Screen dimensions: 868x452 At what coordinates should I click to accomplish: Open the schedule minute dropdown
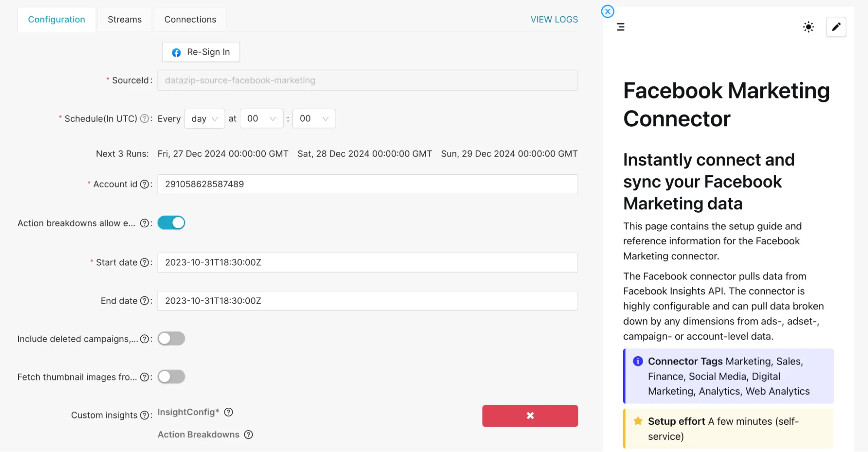point(314,119)
